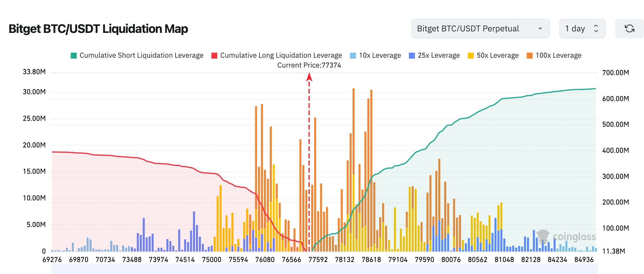Click the 500.00M right axis label
644x274 pixels.
coord(616,124)
